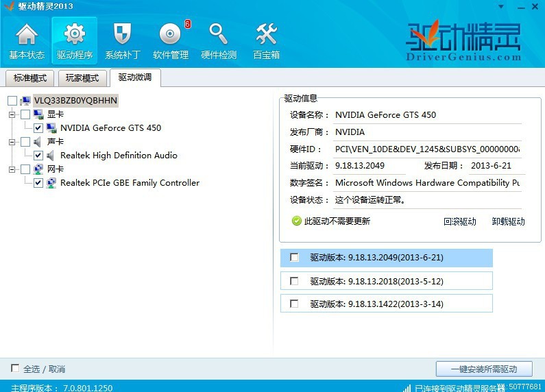
Task: Collapse the 声卡 tree node
Action: tap(12, 142)
